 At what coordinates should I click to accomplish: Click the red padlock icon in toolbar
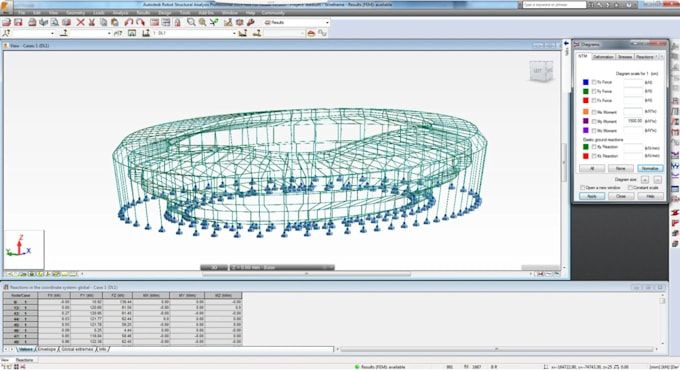[x=177, y=22]
